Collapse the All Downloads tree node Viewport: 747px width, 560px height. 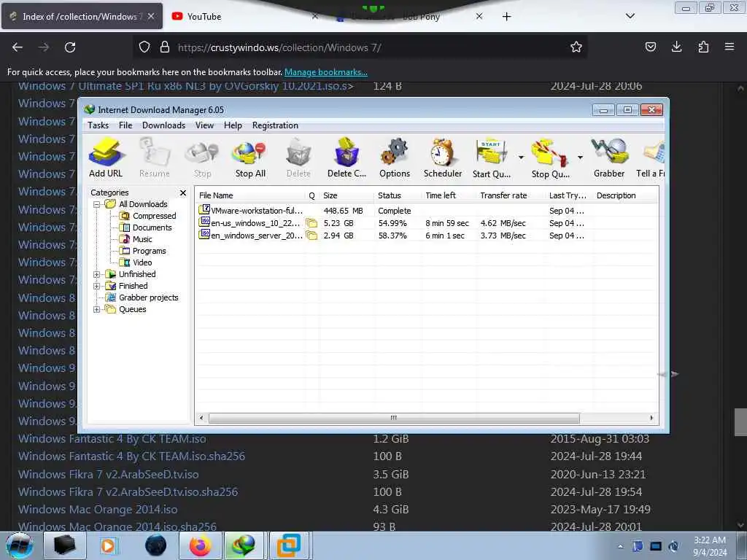tap(97, 204)
